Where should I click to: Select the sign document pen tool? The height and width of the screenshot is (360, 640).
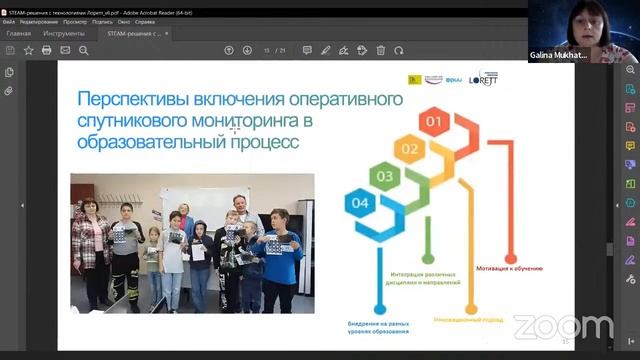pos(344,50)
